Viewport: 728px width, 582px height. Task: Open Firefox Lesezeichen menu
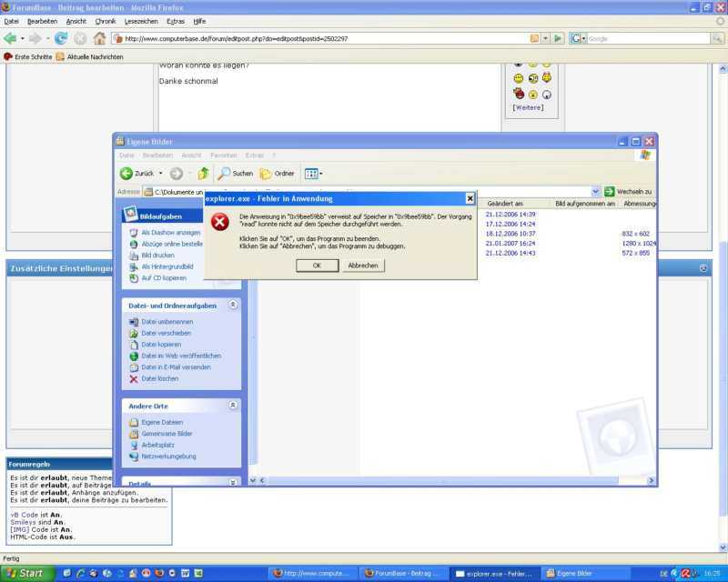coord(141,21)
